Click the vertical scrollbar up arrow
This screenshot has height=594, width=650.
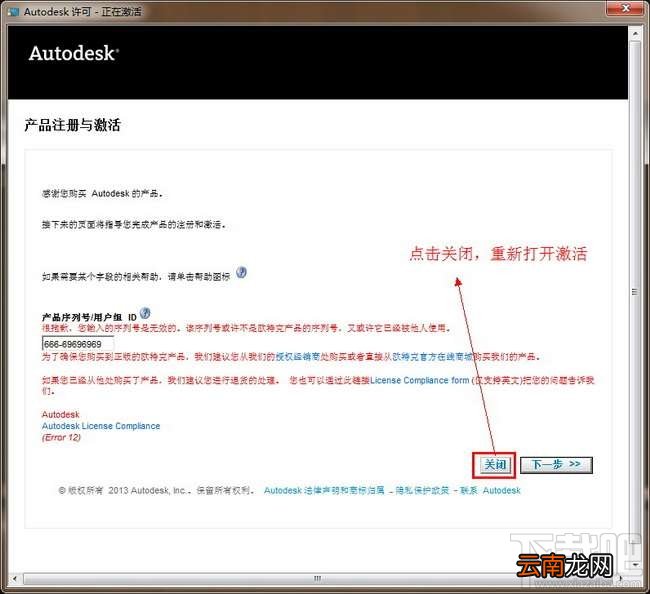point(635,33)
